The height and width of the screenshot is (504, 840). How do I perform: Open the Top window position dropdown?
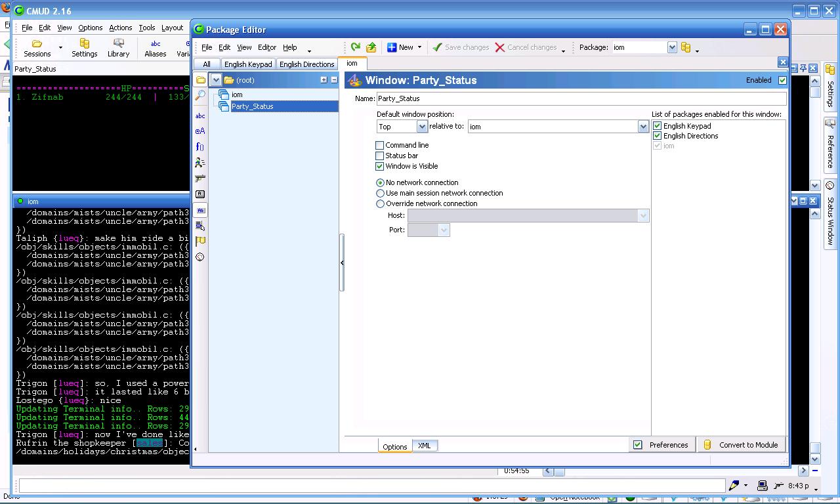[422, 127]
